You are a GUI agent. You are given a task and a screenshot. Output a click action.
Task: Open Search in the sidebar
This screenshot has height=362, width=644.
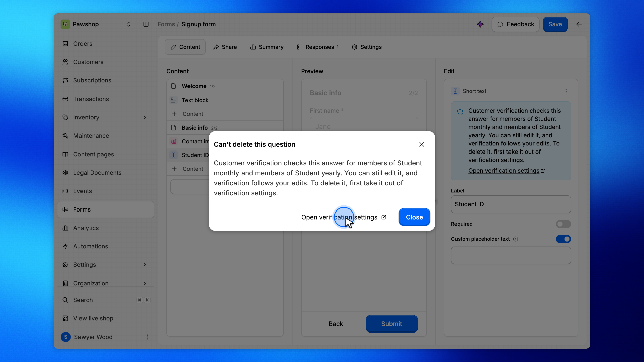[x=106, y=300]
